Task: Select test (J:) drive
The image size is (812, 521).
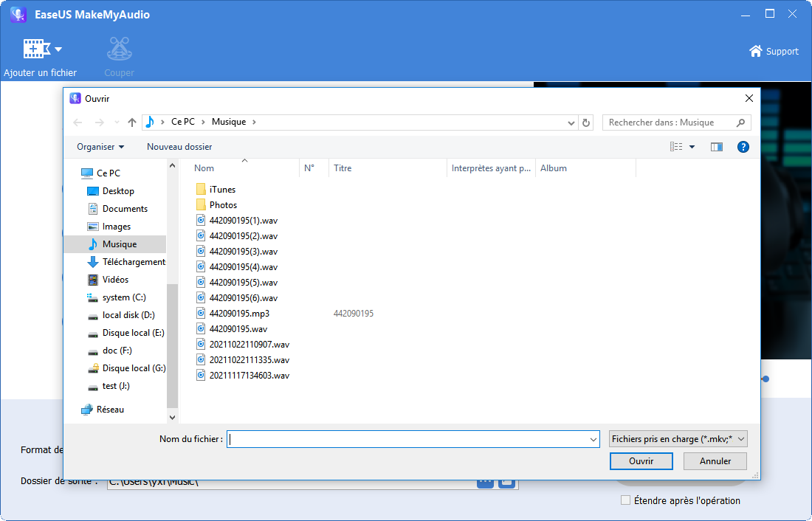Action: coord(109,386)
